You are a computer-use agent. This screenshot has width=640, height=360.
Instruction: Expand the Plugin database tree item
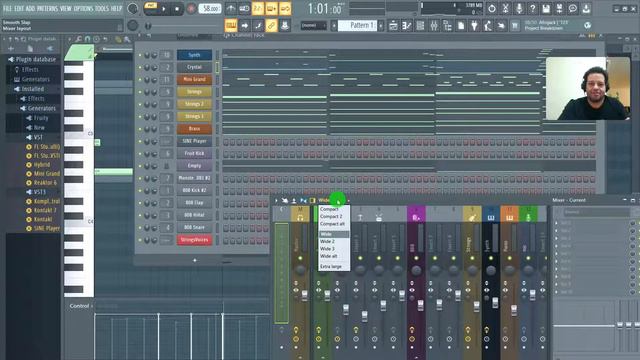click(32, 59)
